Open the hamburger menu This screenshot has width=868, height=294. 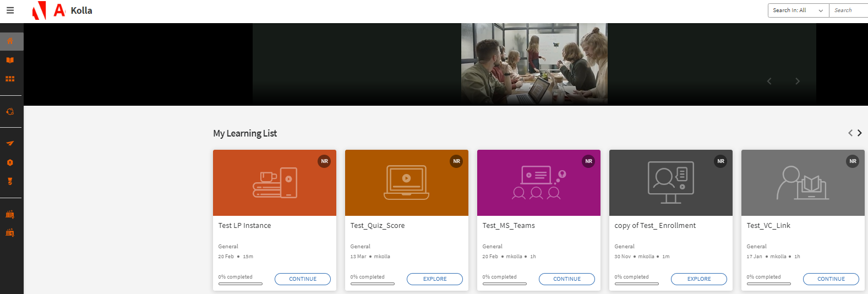pos(10,10)
